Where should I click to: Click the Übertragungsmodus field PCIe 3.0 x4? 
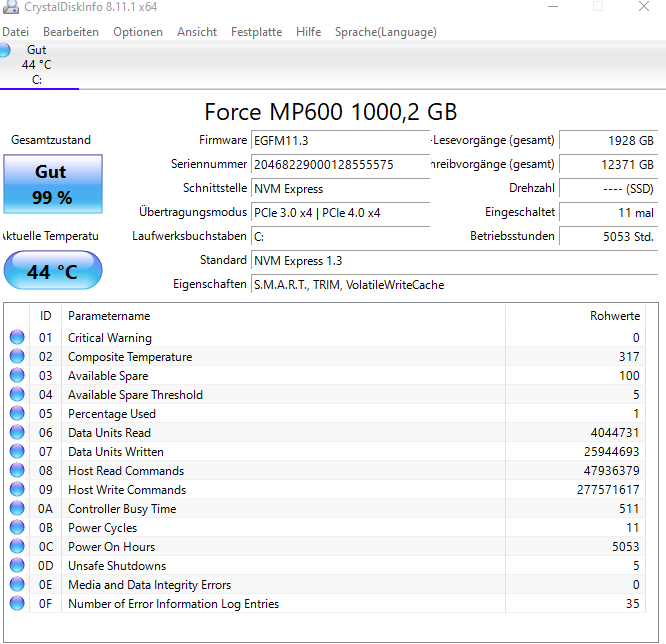coord(341,212)
